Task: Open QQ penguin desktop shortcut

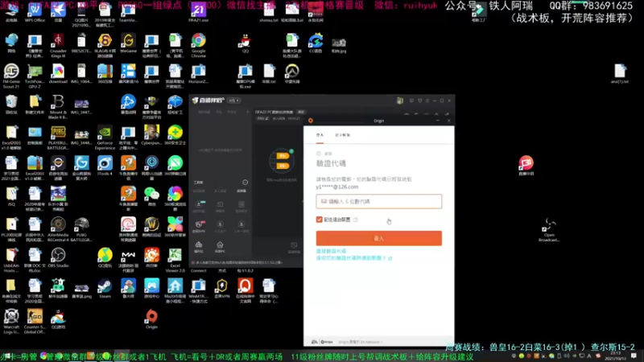Action: [246, 43]
